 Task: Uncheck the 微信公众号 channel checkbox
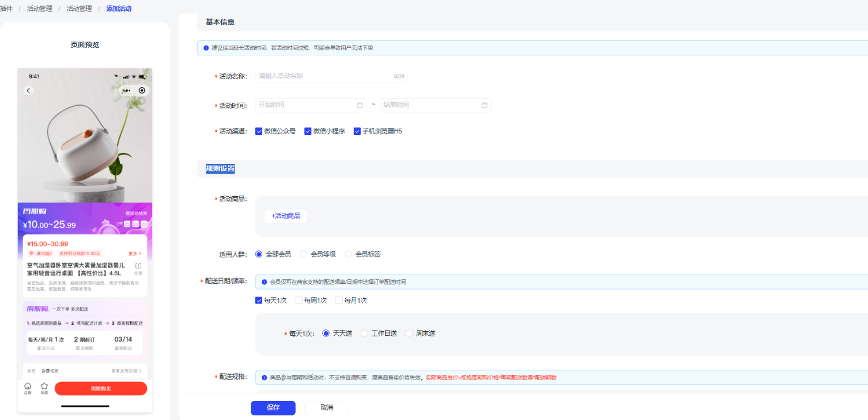[x=259, y=131]
